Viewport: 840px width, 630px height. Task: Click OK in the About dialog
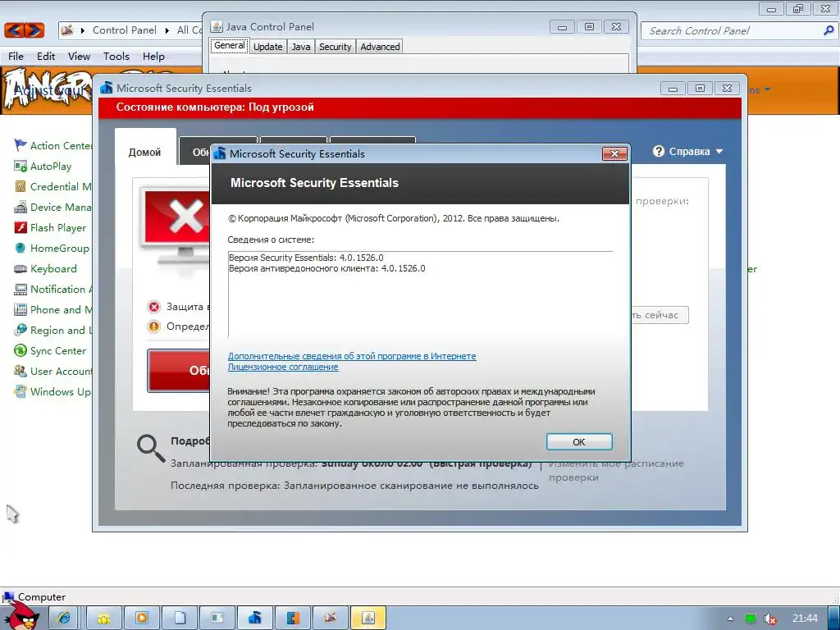click(x=579, y=442)
